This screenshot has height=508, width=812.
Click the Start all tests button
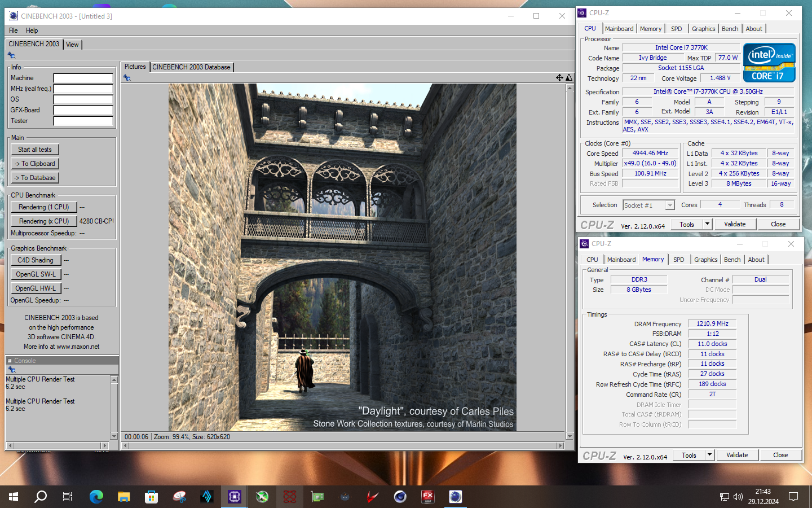pos(35,150)
